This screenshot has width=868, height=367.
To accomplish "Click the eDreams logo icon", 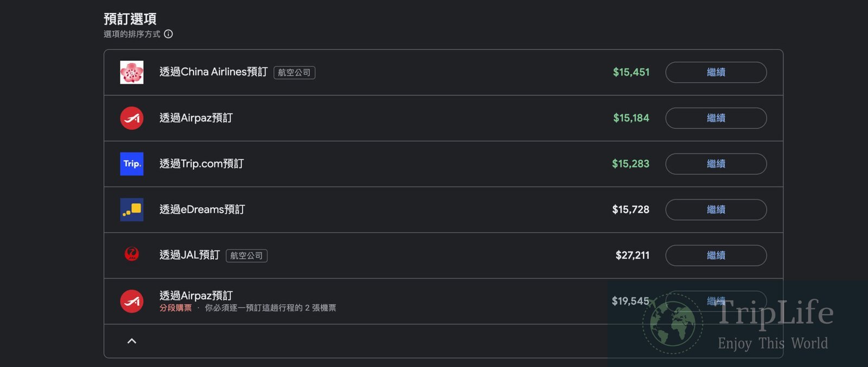I will [x=132, y=209].
